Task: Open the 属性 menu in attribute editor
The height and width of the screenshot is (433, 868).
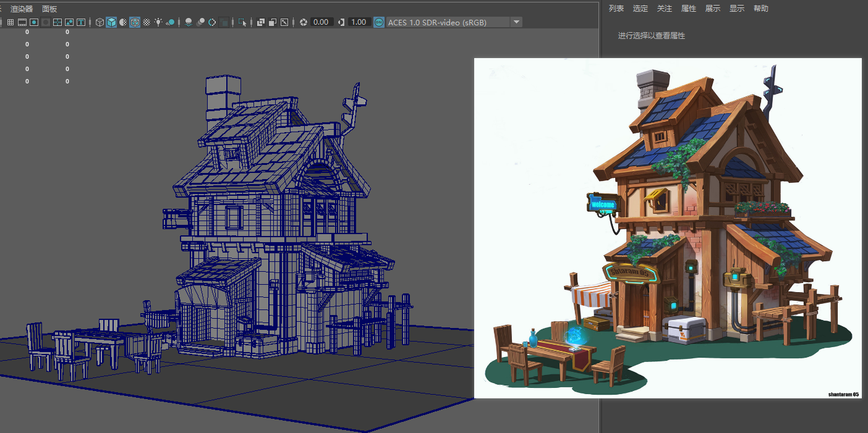Action: [689, 9]
